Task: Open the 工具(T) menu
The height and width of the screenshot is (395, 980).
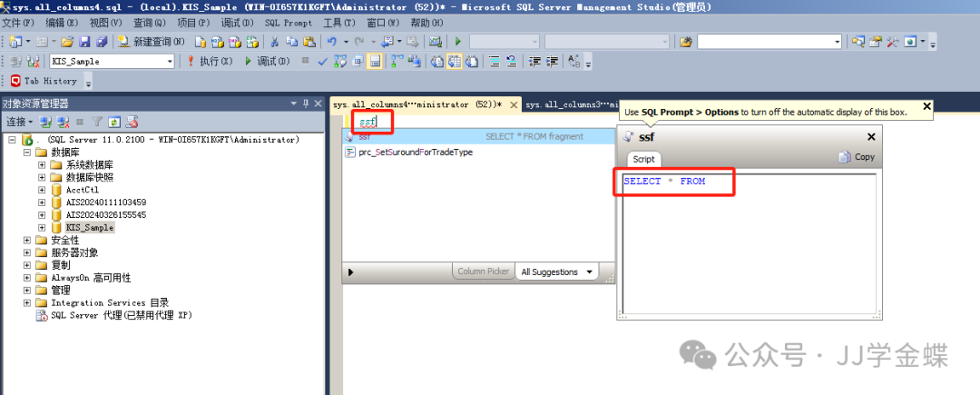Action: tap(339, 23)
